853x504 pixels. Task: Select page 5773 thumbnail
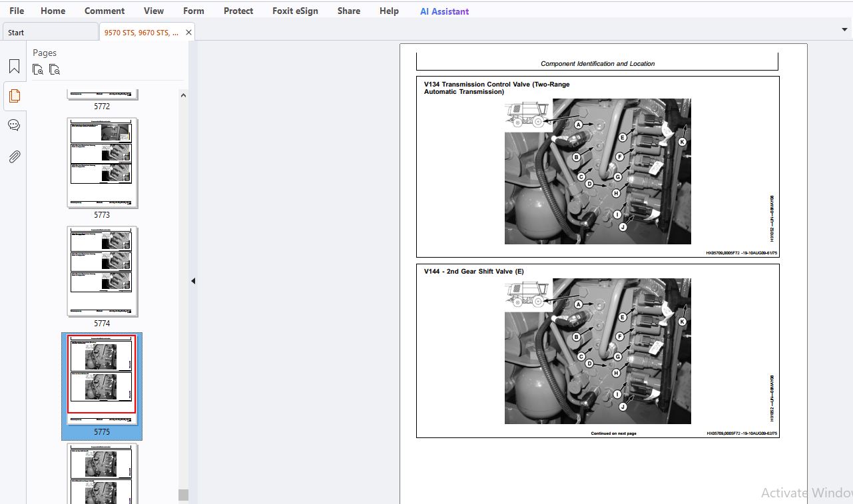tap(102, 162)
